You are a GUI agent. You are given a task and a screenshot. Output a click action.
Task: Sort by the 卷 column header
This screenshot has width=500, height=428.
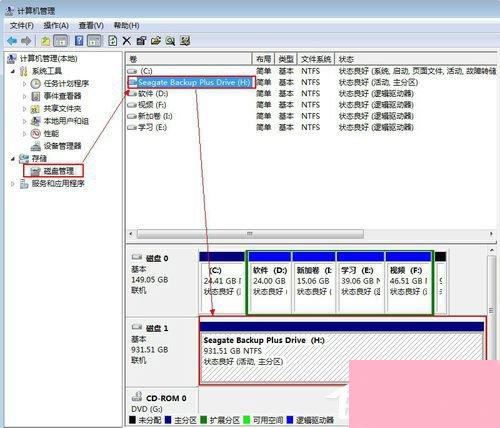pyautogui.click(x=189, y=59)
